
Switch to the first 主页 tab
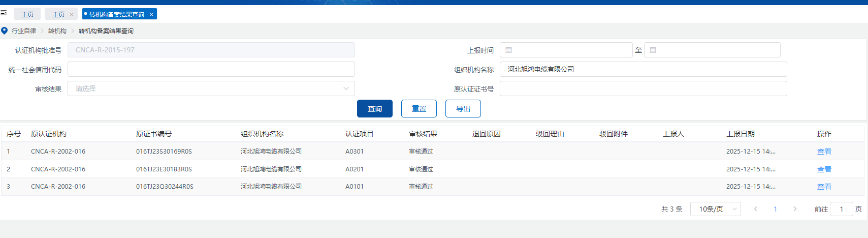click(x=27, y=14)
